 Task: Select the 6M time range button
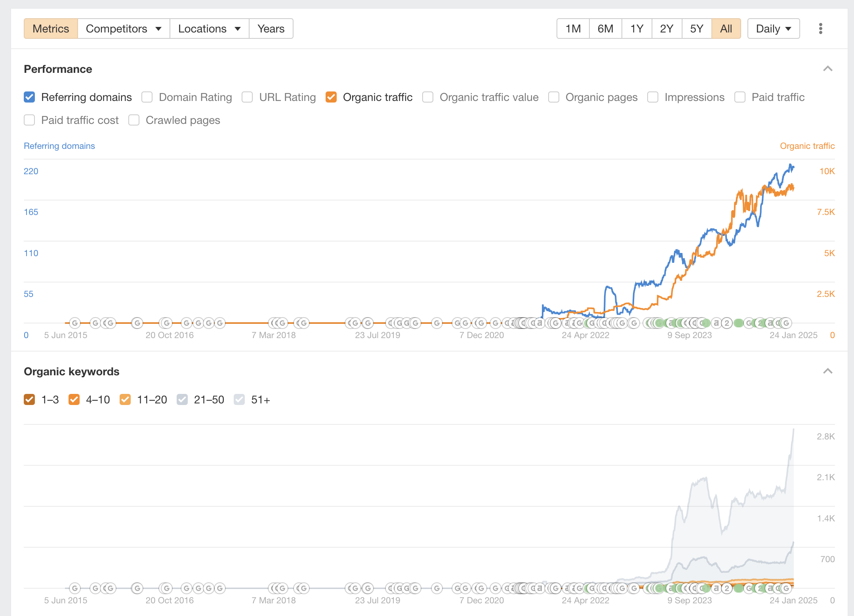[605, 29]
